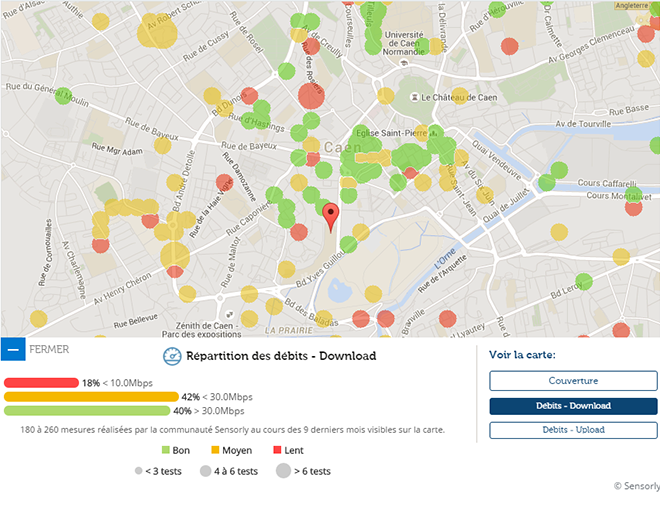Click the green Bon legend square
660x507 pixels.
[165, 451]
